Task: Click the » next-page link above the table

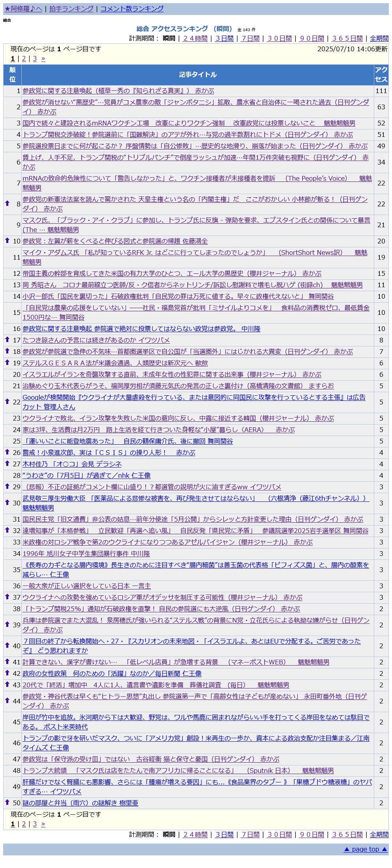Action: [43, 59]
